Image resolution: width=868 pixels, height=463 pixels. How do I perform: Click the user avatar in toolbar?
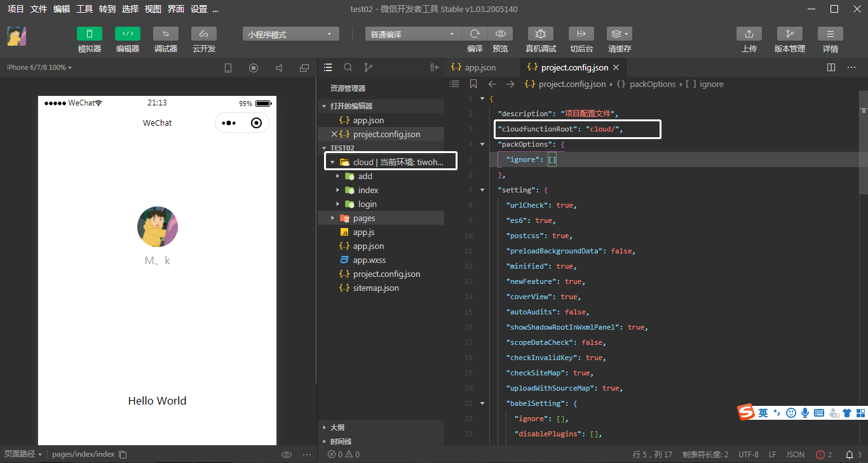coord(17,36)
